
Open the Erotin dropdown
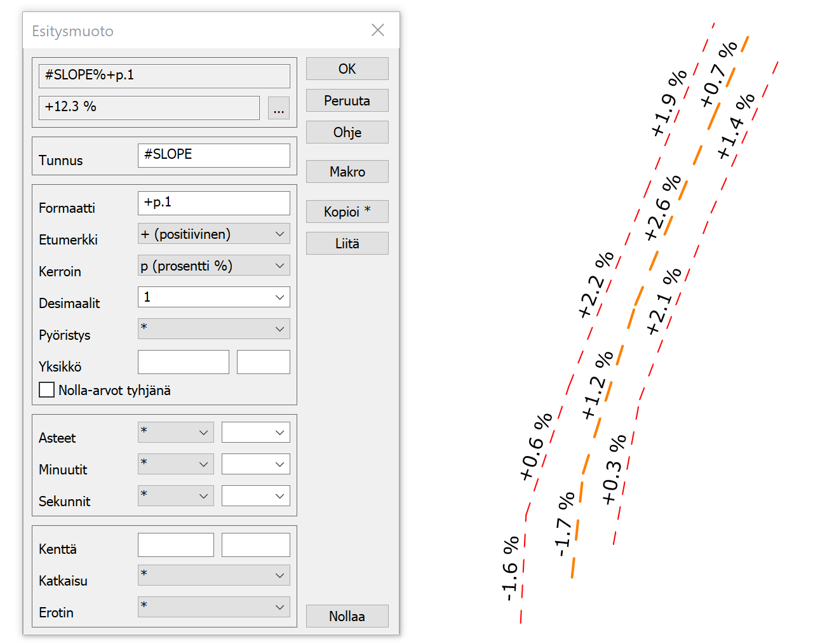tap(213, 607)
